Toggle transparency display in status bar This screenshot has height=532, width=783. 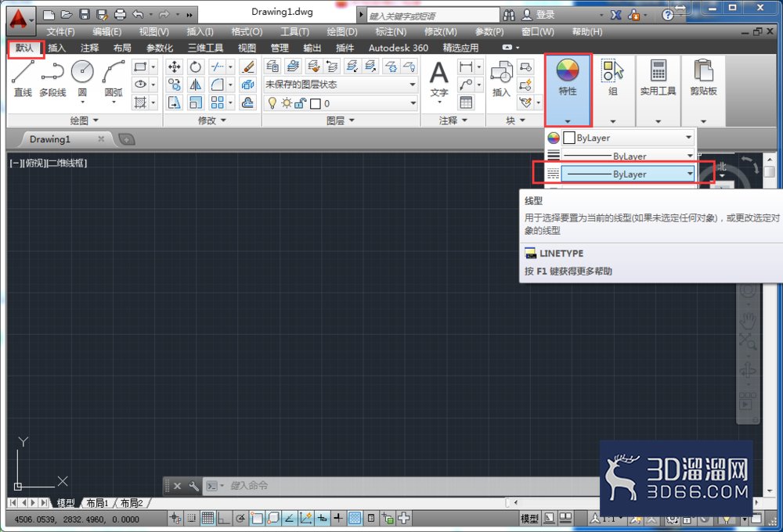(355, 519)
